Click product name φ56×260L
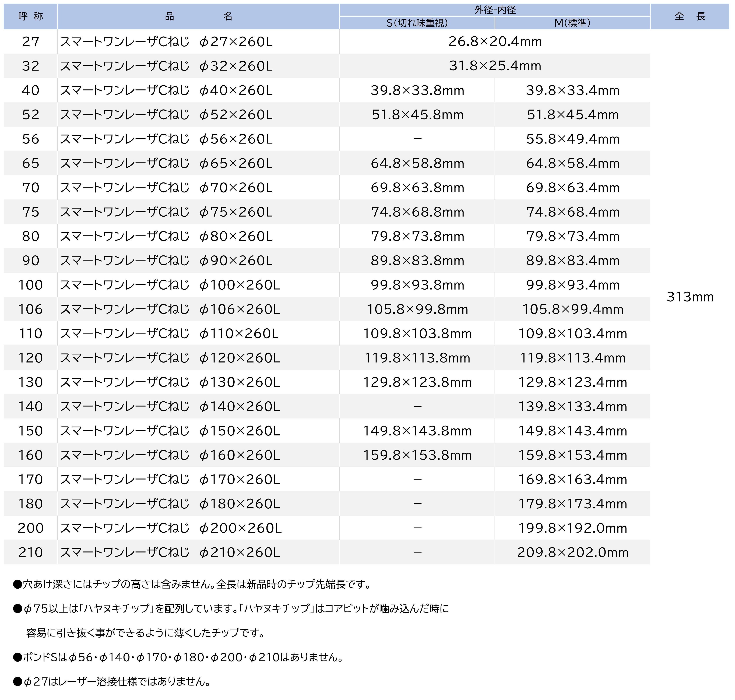Image resolution: width=735 pixels, height=700 pixels. click(x=166, y=139)
